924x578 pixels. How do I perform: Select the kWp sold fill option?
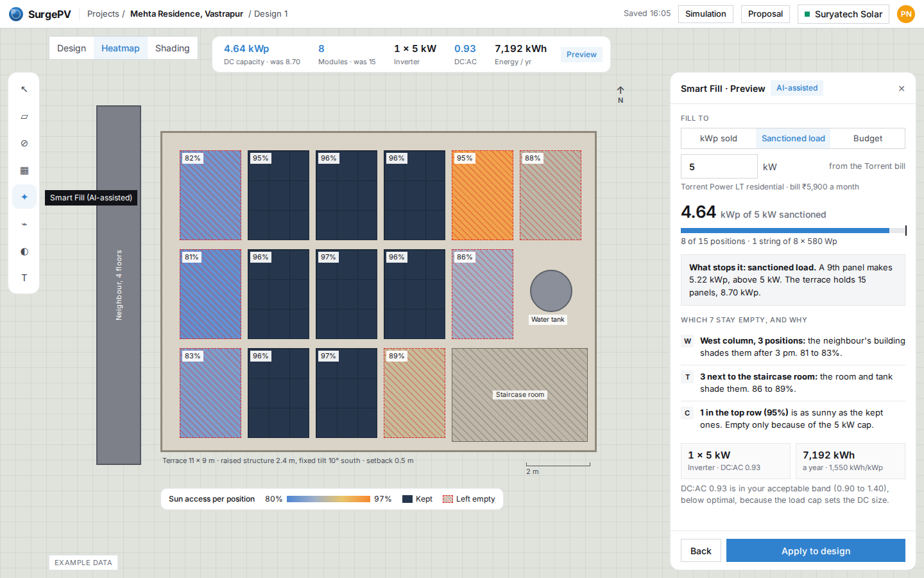(x=719, y=138)
